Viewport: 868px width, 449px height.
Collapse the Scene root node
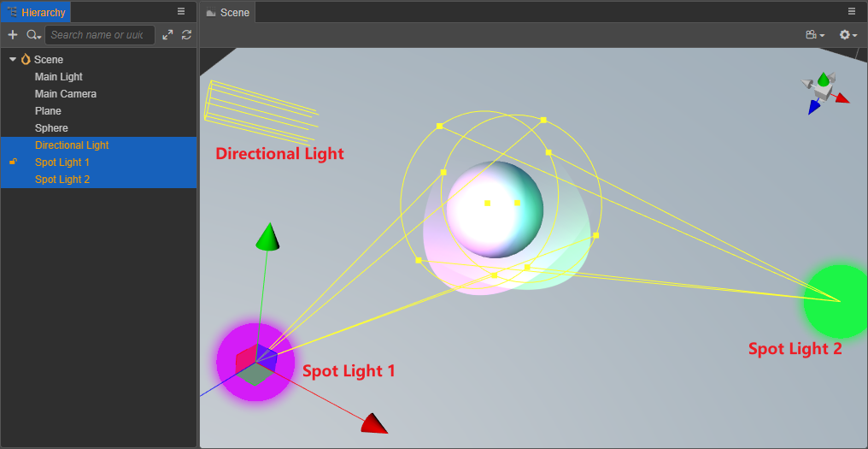(13, 59)
